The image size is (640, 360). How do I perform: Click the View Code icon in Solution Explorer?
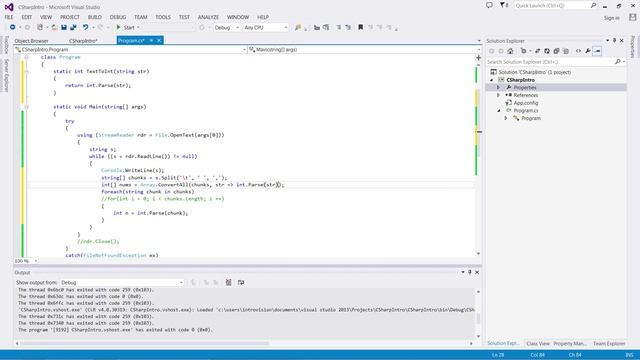[578, 51]
